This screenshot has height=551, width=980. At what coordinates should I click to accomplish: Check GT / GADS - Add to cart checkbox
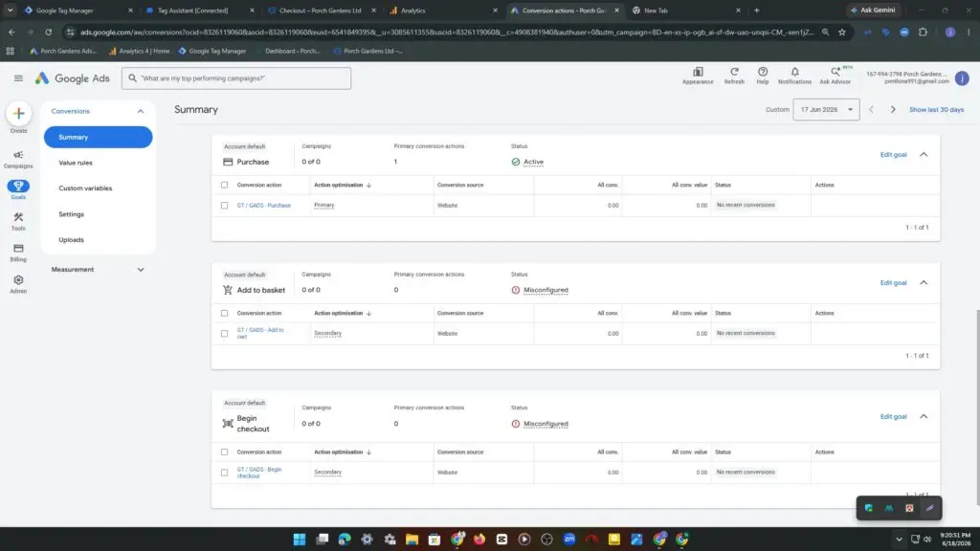224,333
